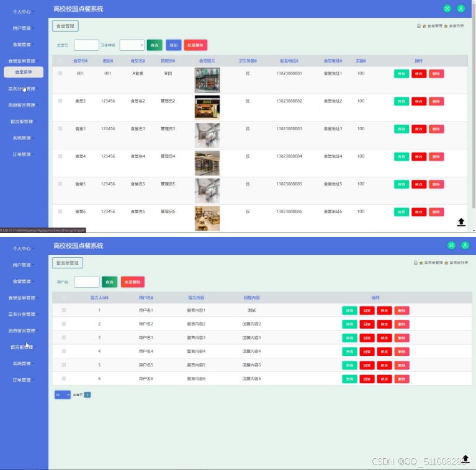
Task: Click 批量删除 button on 食堂管理 page
Action: (195, 45)
